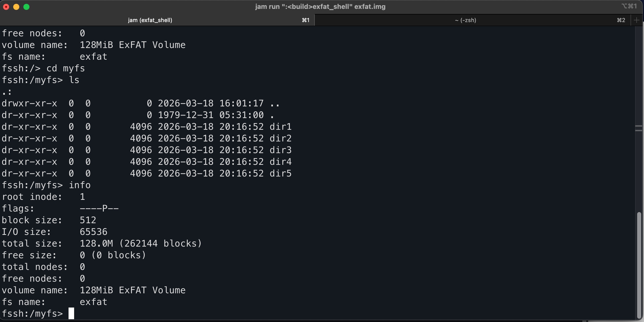Minimize window using the yellow button
This screenshot has width=644, height=322.
pos(16,7)
